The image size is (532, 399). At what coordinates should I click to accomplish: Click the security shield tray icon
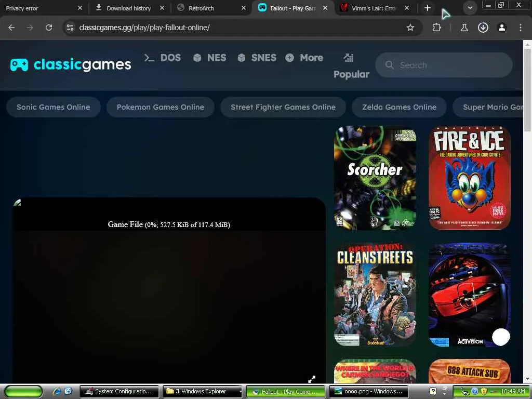pos(484,392)
